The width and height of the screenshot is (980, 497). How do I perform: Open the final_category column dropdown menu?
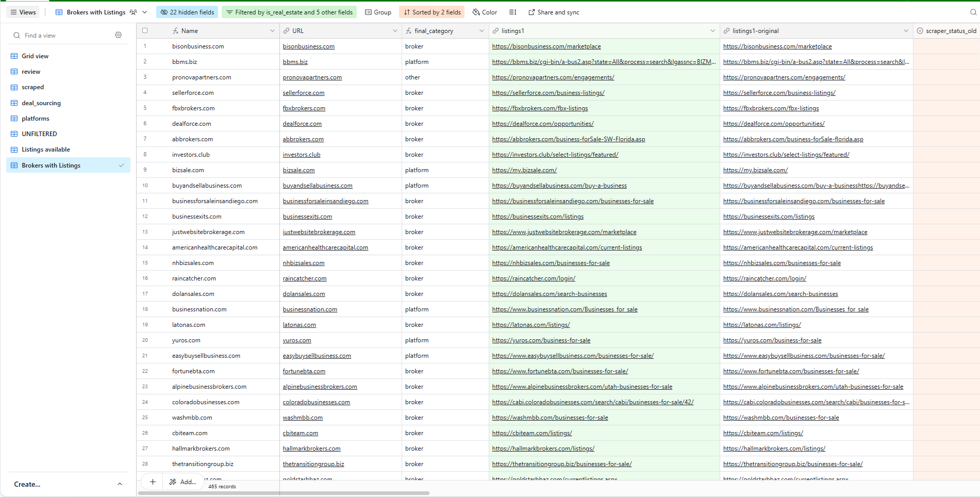481,31
